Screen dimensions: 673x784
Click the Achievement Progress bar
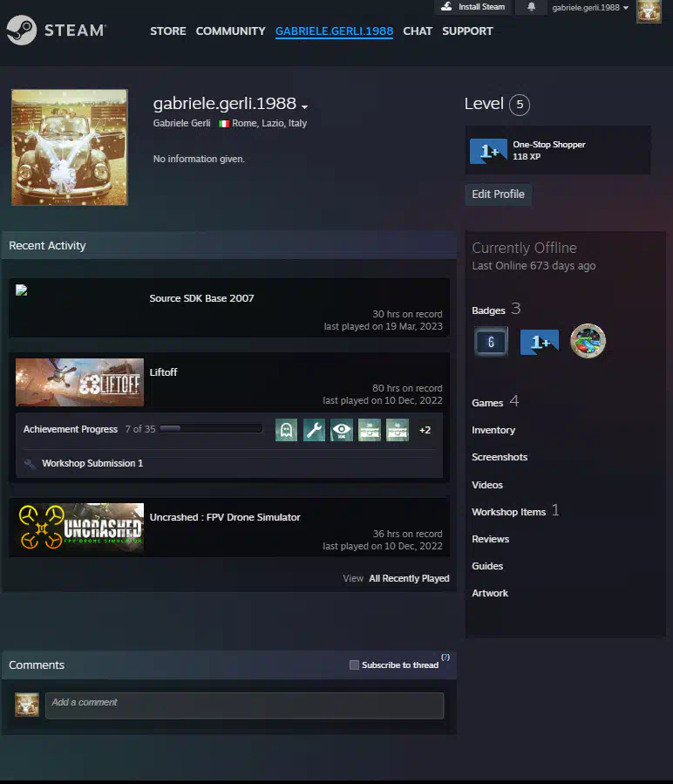pos(211,428)
